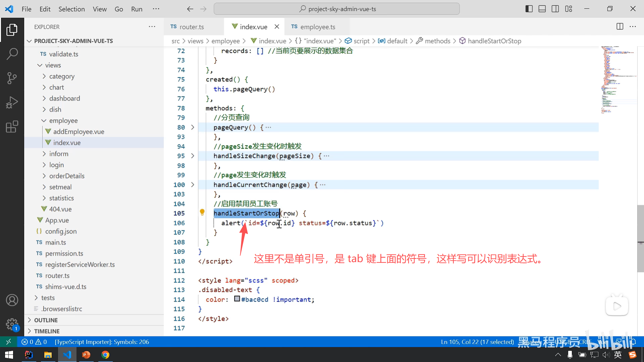Click the #bac0cd color swatch
The image size is (644, 362).
[237, 299]
